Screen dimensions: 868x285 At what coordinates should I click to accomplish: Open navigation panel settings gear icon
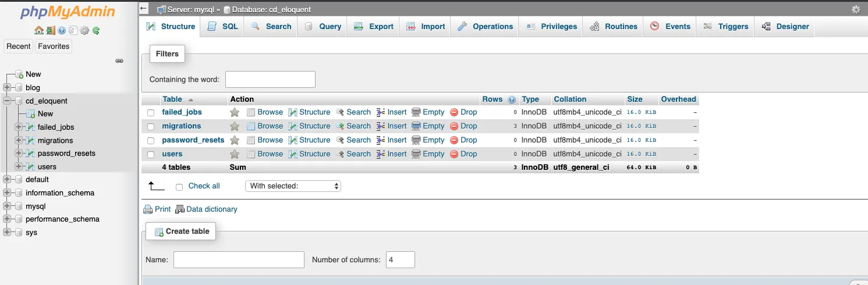point(84,30)
